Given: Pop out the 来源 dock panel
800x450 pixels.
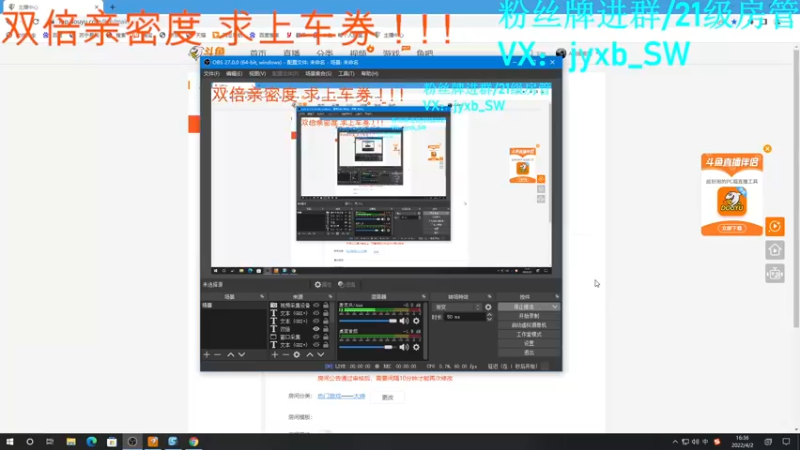Looking at the screenshot, I should (x=330, y=296).
